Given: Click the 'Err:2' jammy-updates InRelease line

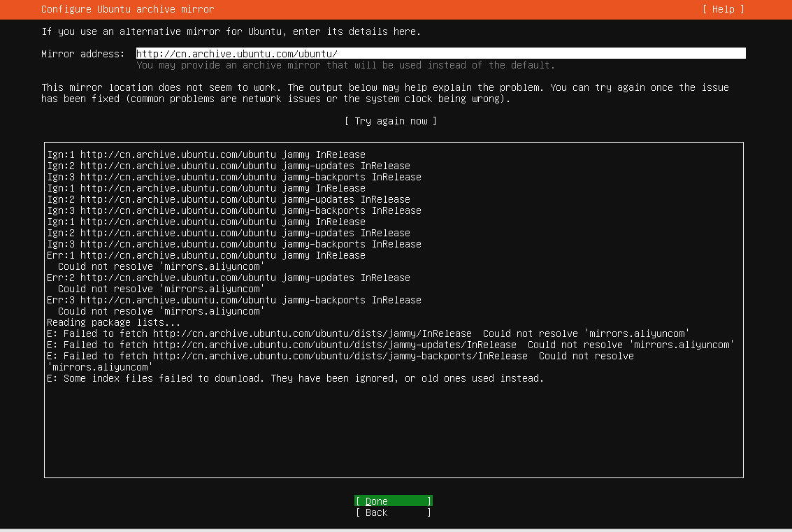Looking at the screenshot, I should coord(229,278).
